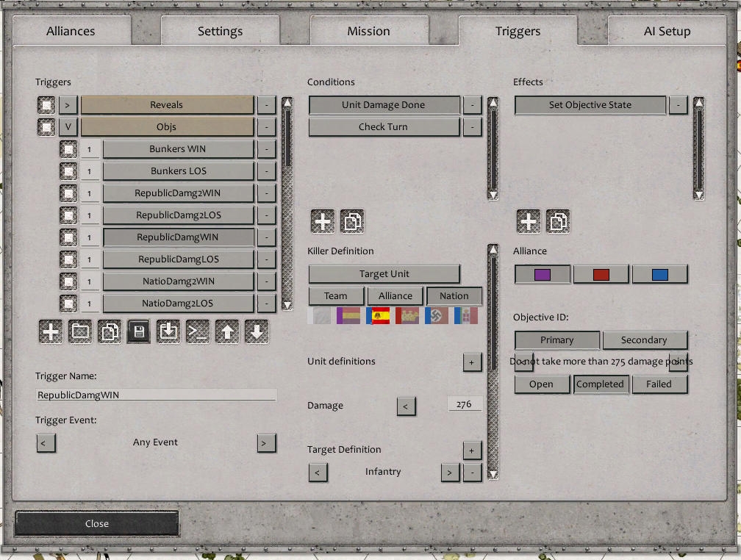Select the blue alliance color swatch

659,275
